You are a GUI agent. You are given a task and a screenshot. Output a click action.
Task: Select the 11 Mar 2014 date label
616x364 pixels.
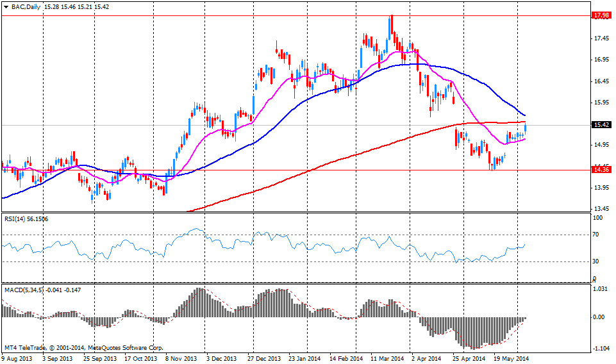(388, 359)
